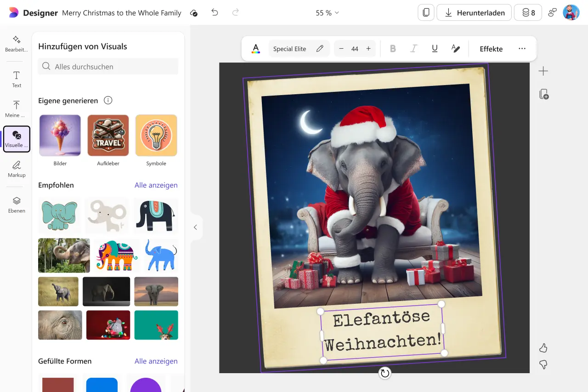
Task: Toggle bold formatting for selected text
Action: tap(393, 48)
